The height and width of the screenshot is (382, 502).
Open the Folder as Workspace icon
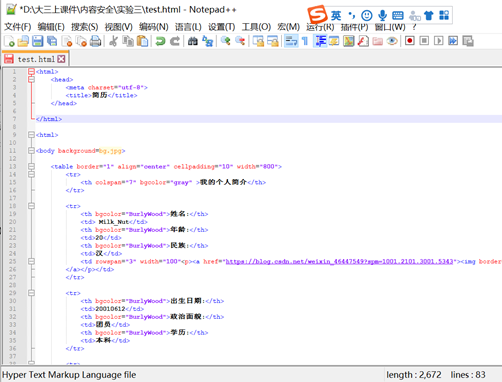click(x=377, y=41)
